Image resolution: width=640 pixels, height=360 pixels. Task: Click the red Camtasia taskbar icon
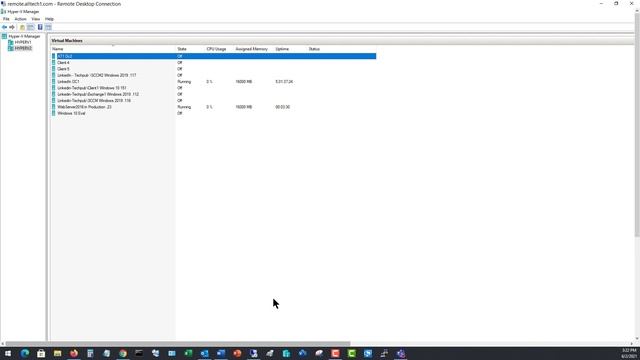(x=335, y=353)
